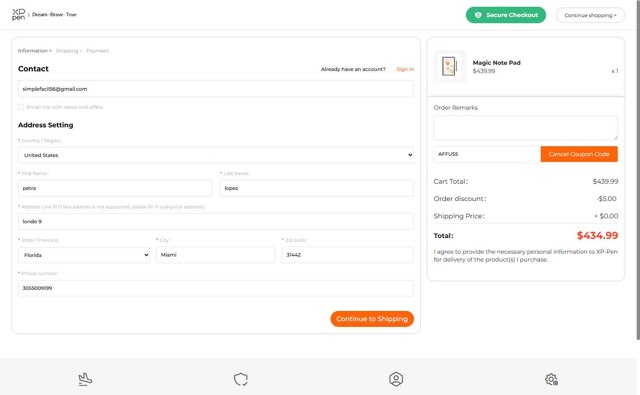Click the First Name field
Screen dimensions: 640x395
(115, 188)
